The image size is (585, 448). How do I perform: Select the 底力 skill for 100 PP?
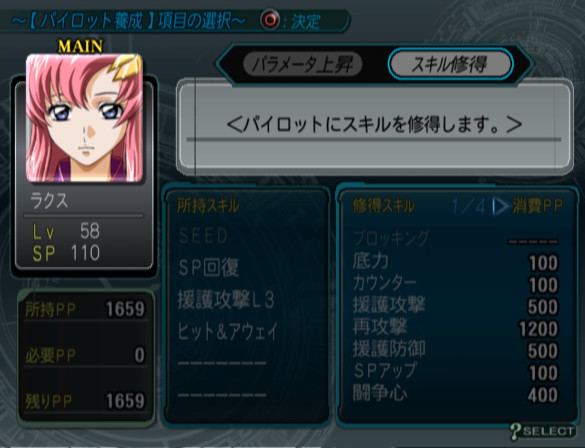456,261
